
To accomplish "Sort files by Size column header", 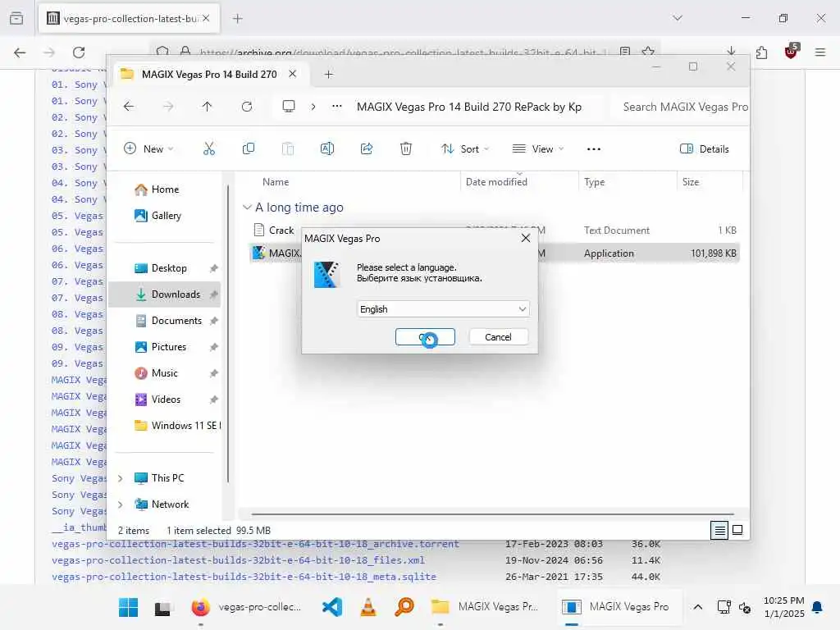I will (x=691, y=182).
